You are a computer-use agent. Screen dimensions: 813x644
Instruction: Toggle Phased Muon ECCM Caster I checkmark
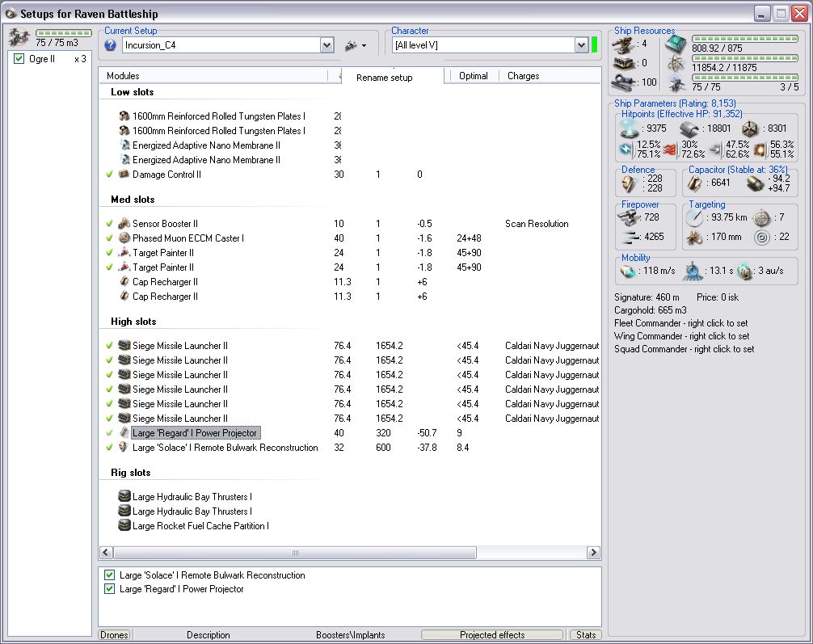(x=109, y=238)
